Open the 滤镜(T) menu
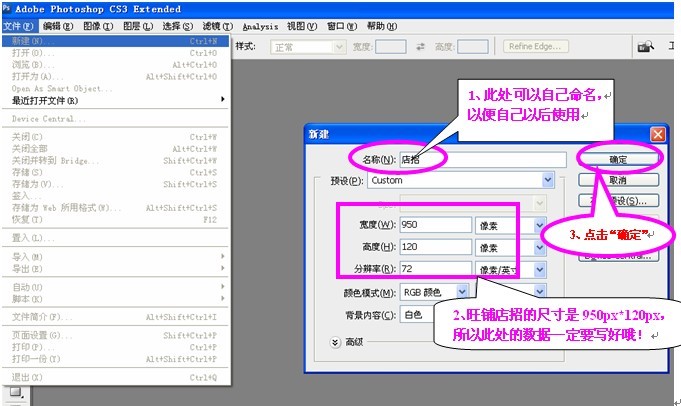The width and height of the screenshot is (681, 406). click(218, 26)
